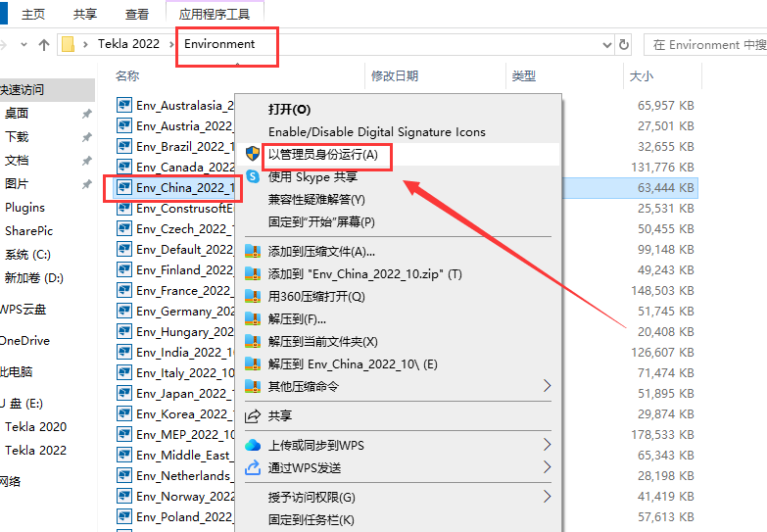Screen dimensions: 767x532
Task: Open 新加卷 (D:) drive in sidebar
Action: click(x=33, y=278)
